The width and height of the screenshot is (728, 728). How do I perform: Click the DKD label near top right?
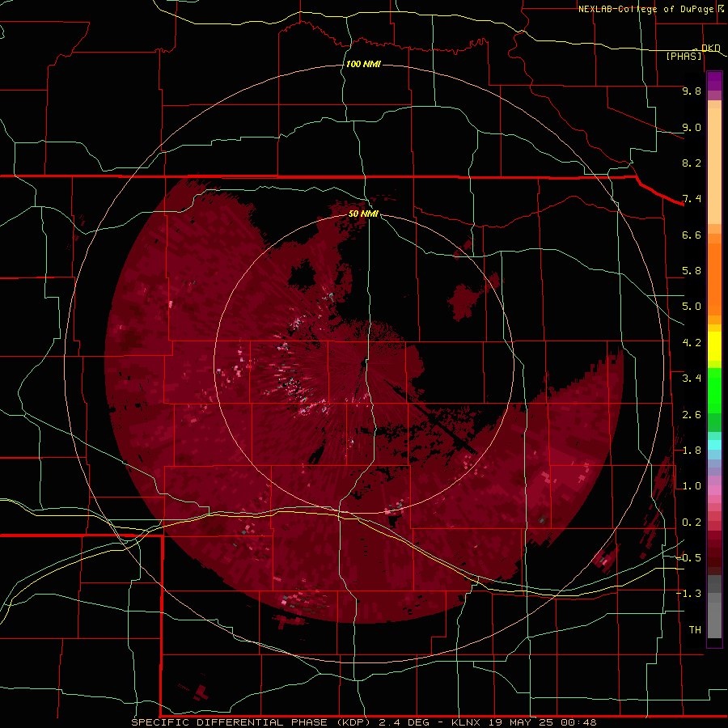pyautogui.click(x=711, y=48)
